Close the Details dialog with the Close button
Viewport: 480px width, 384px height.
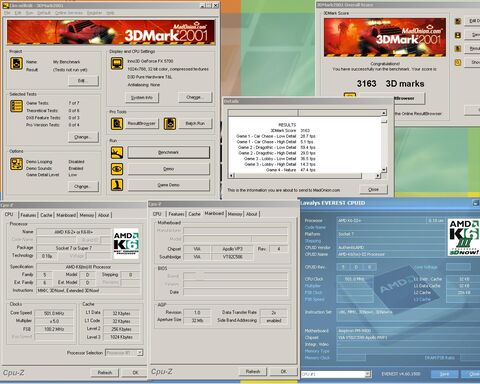click(x=374, y=189)
